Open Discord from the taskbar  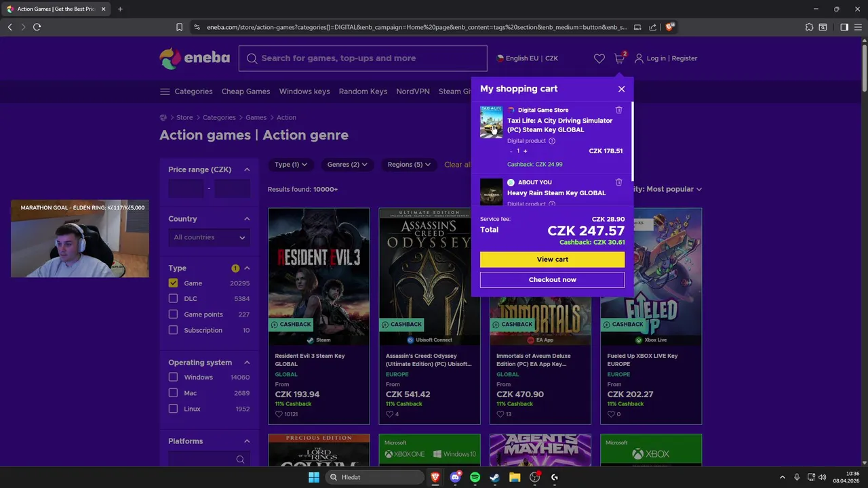455,477
